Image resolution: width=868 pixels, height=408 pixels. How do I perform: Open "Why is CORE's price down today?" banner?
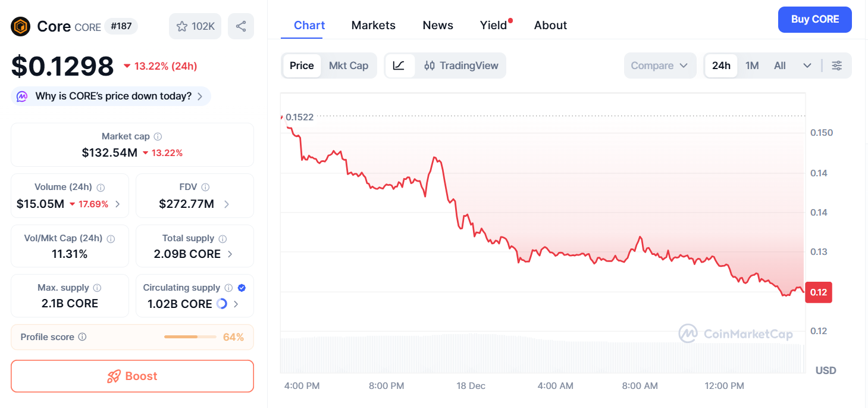[x=110, y=96]
